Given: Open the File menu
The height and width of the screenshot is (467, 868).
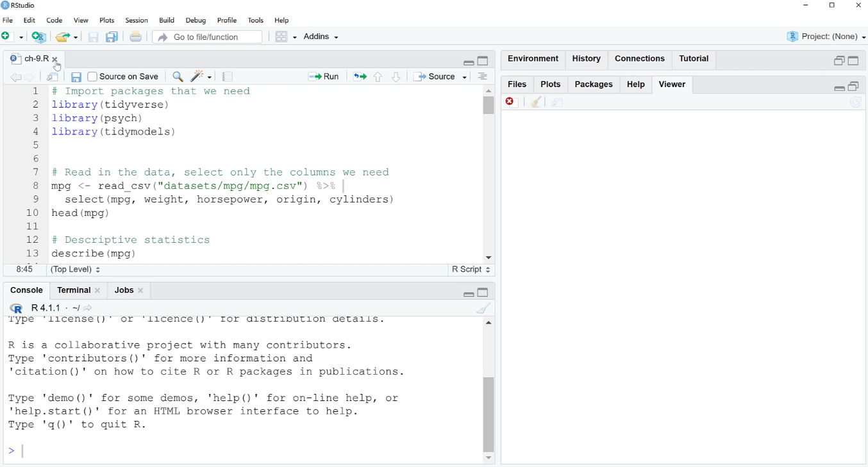Looking at the screenshot, I should tap(8, 20).
